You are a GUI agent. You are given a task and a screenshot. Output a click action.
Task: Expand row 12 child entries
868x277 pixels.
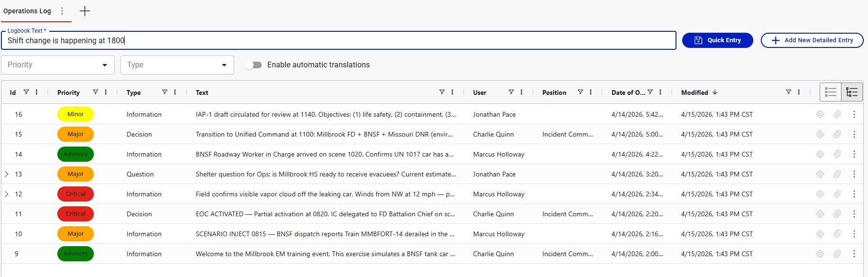point(7,194)
